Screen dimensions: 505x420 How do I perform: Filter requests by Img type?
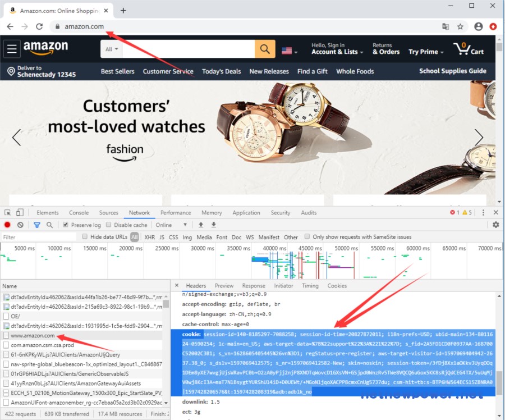[187, 238]
